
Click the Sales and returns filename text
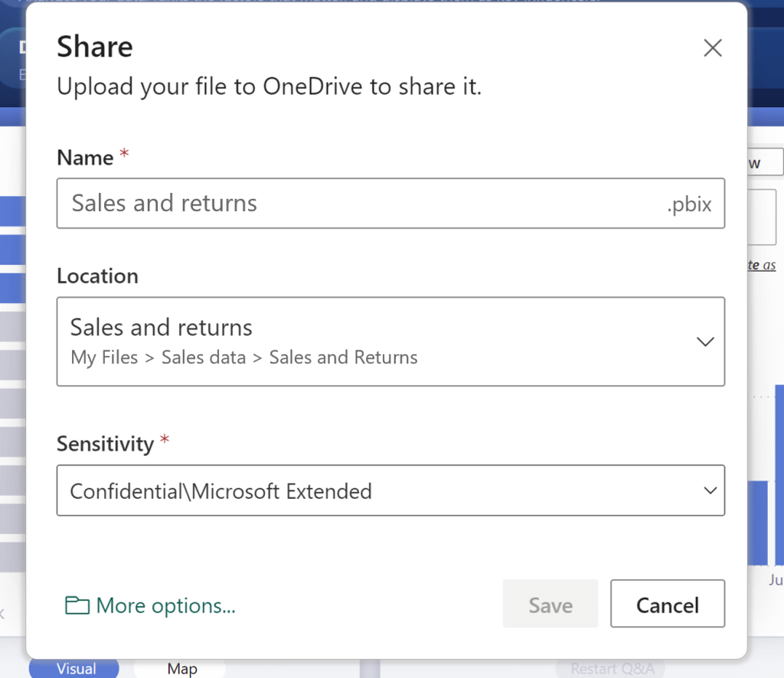(x=165, y=204)
